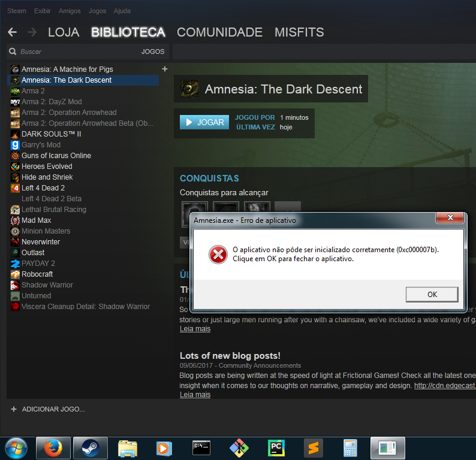476x460 pixels.
Task: Select DARK SOULS II in game list
Action: (x=51, y=134)
